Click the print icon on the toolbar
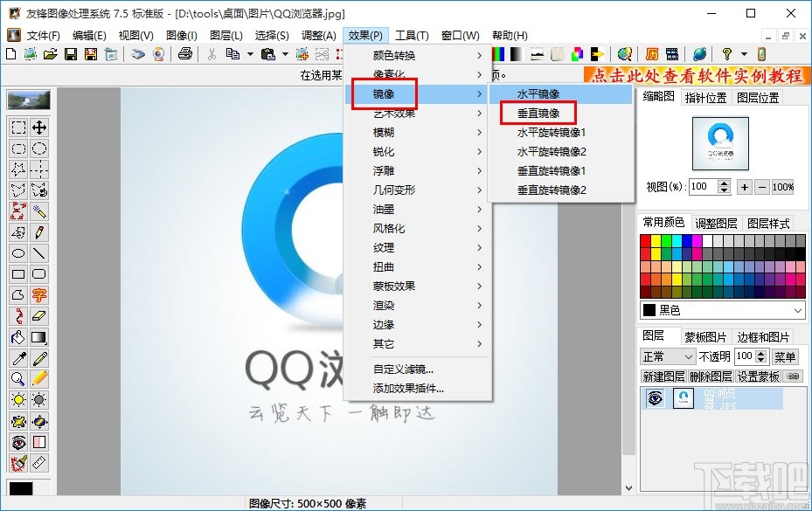 pos(184,53)
